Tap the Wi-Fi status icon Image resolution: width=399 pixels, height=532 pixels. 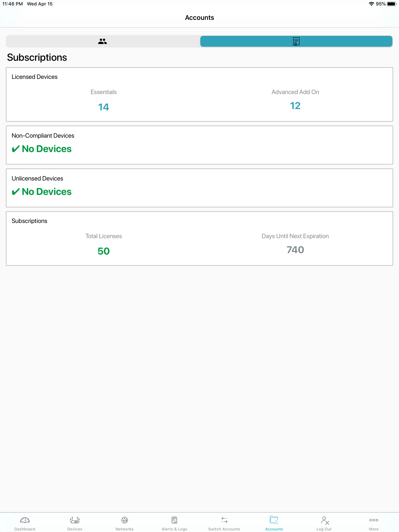tap(371, 4)
